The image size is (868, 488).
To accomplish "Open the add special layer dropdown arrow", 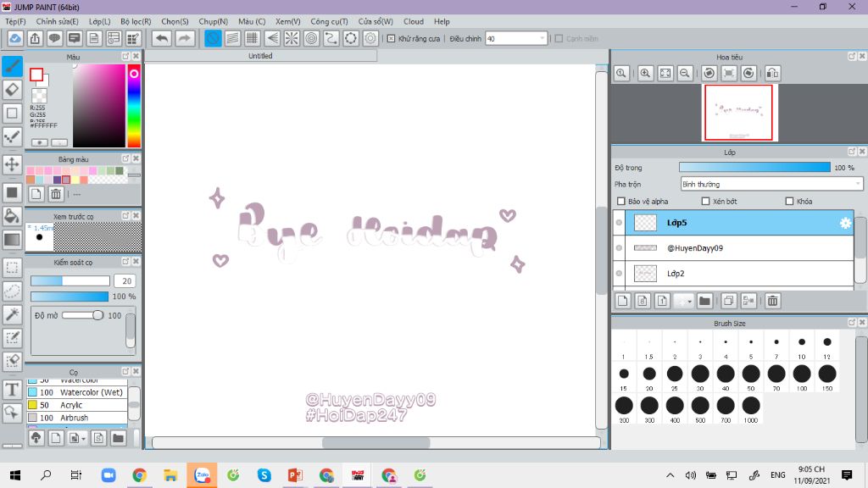I will click(x=689, y=302).
